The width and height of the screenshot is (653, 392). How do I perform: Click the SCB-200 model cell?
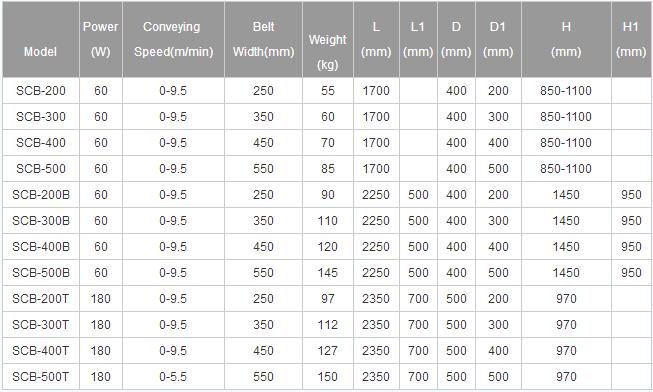41,91
